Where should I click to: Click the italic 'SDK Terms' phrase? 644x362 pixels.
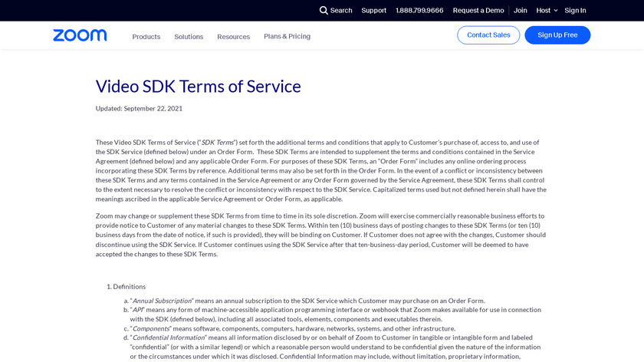(217, 142)
